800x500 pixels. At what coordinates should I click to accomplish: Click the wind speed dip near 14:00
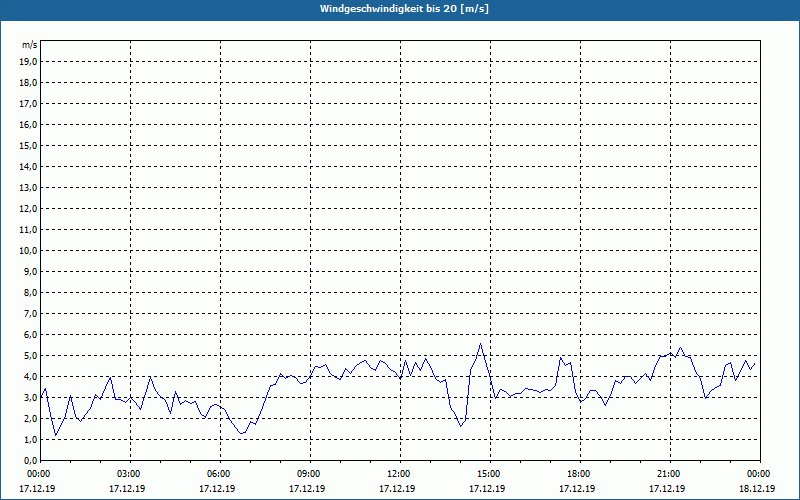pyautogui.click(x=460, y=426)
